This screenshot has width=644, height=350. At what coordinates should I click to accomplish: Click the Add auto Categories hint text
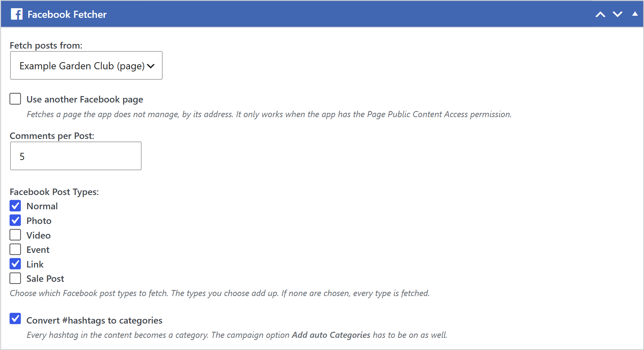tap(237, 335)
